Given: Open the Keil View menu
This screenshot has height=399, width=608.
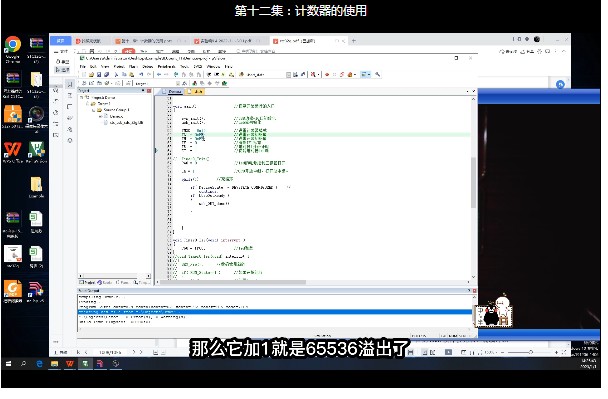Looking at the screenshot, I should point(105,67).
